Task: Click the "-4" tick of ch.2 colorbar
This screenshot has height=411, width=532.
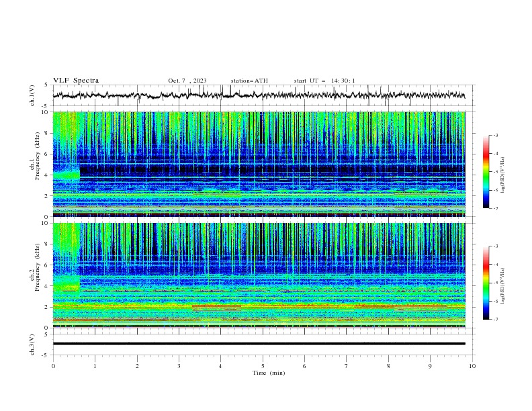Action: pos(496,265)
